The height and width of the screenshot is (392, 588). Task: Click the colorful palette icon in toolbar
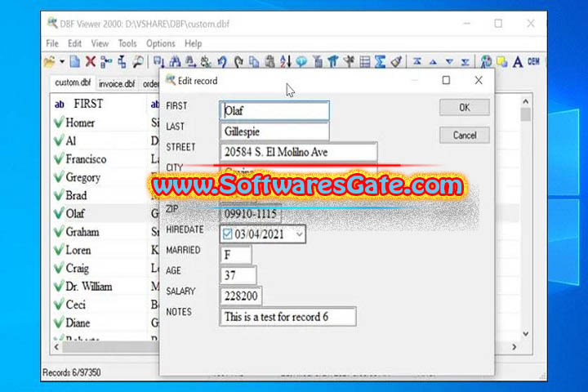coord(487,61)
